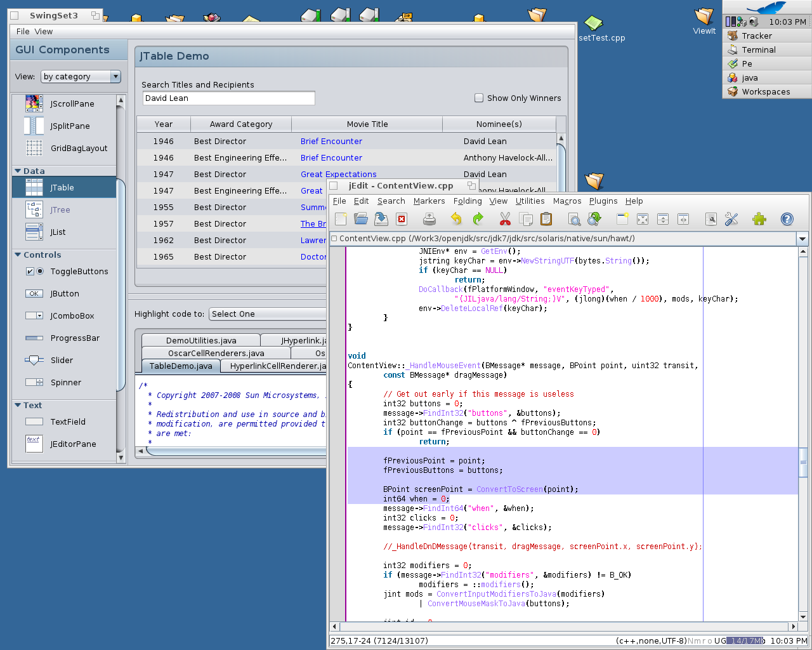The width and height of the screenshot is (812, 650).
Task: Open the Utilities menu in jEdit
Action: click(x=530, y=201)
